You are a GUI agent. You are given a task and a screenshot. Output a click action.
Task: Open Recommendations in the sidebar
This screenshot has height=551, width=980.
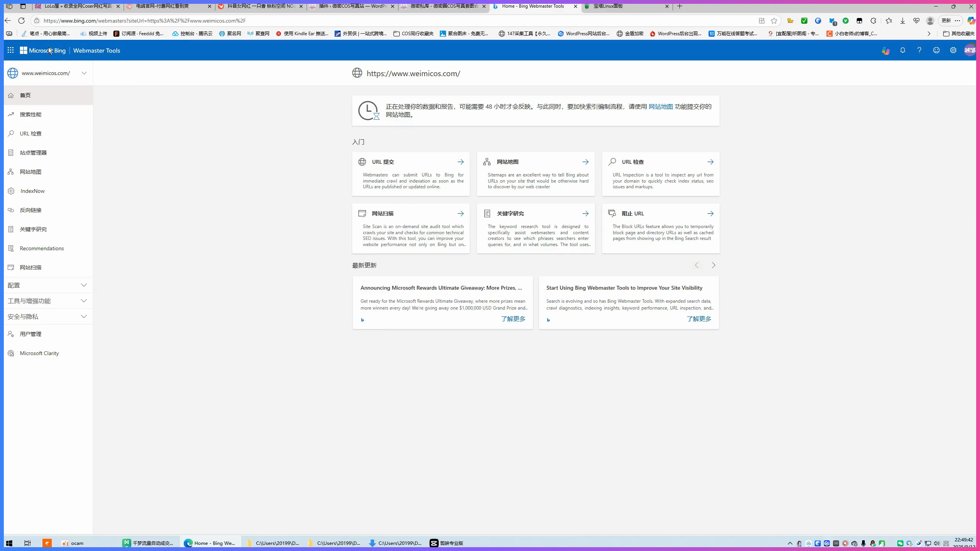tap(48, 248)
